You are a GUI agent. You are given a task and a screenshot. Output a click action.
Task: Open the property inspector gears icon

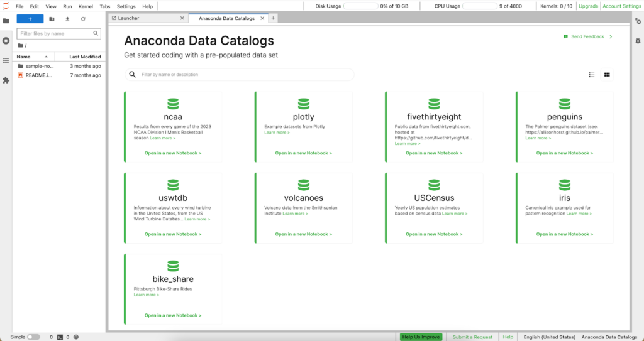pos(638,21)
